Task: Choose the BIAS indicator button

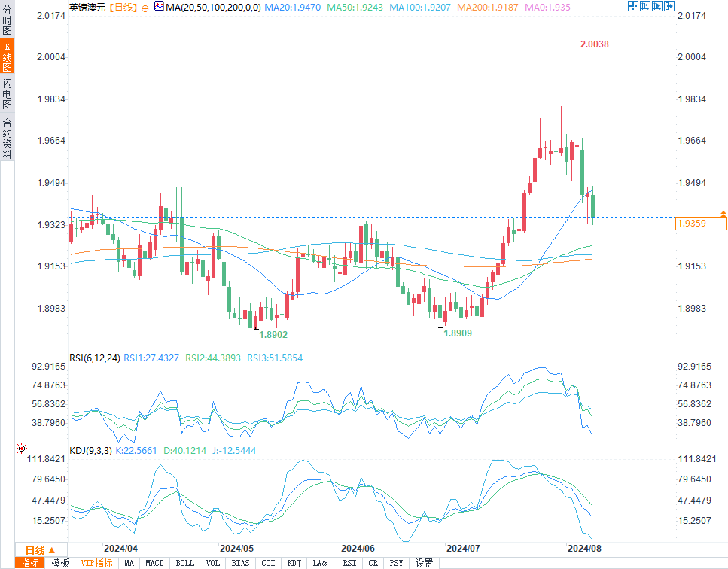Action: 240,563
